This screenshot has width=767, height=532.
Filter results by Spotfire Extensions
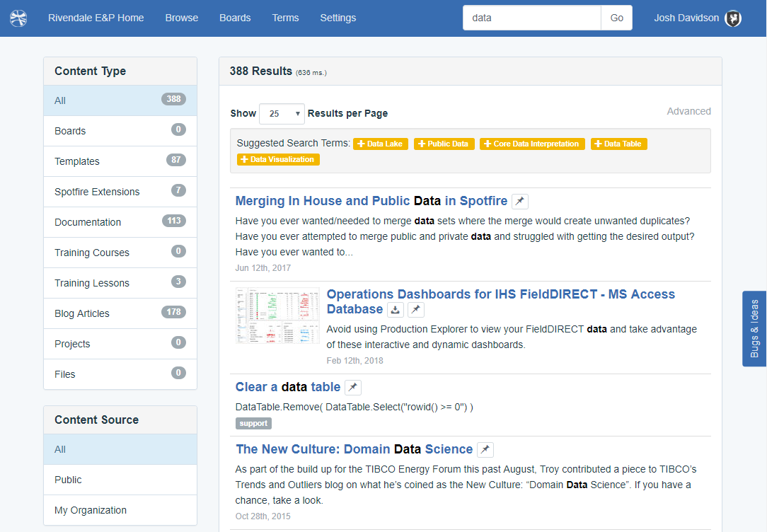(x=120, y=192)
